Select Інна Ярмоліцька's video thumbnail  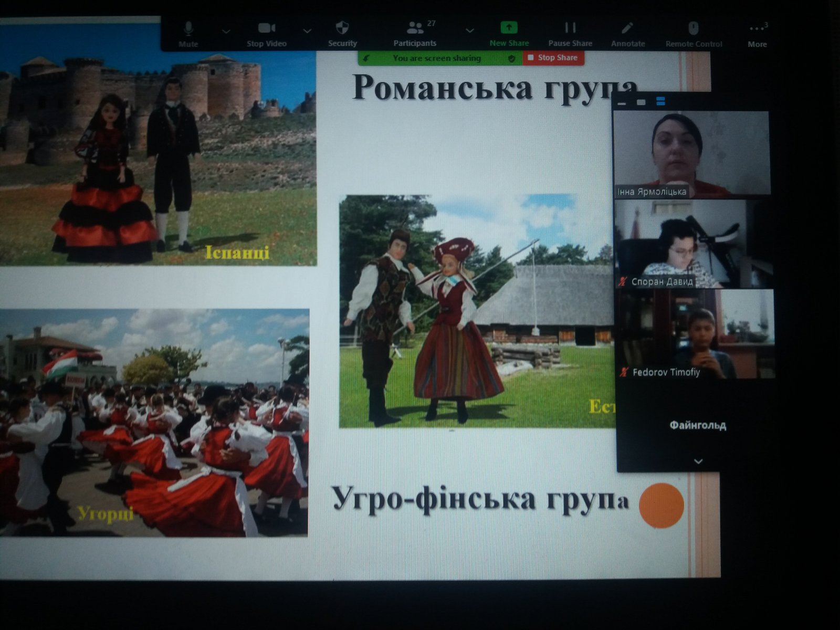(x=692, y=154)
